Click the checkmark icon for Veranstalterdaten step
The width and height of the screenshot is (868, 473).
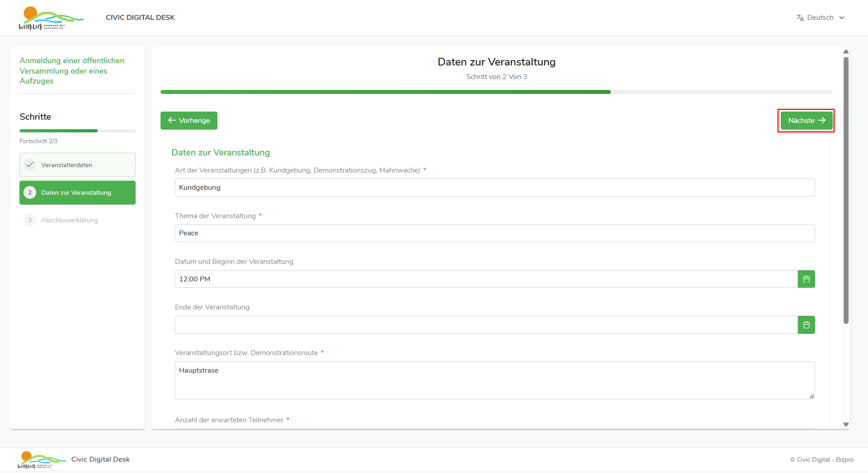(30, 165)
